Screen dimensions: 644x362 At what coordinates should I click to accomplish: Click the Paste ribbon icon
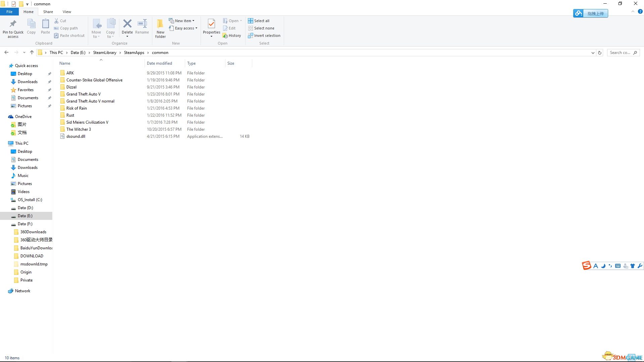click(x=45, y=24)
